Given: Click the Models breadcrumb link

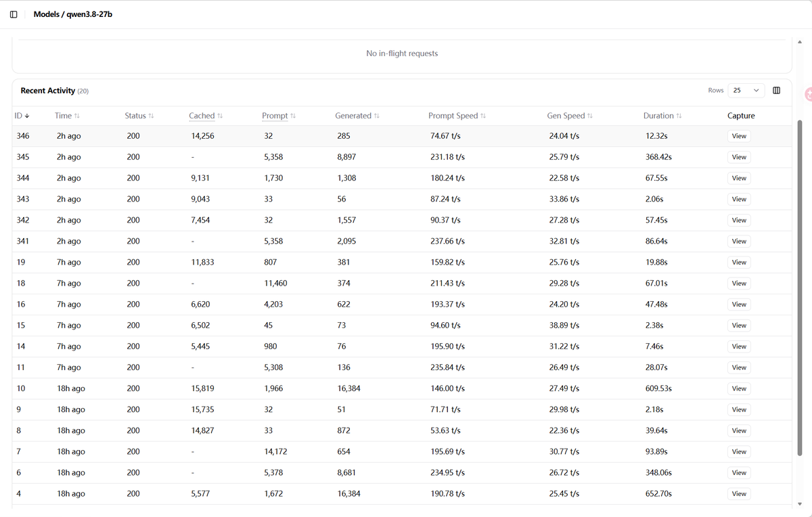Looking at the screenshot, I should [47, 14].
